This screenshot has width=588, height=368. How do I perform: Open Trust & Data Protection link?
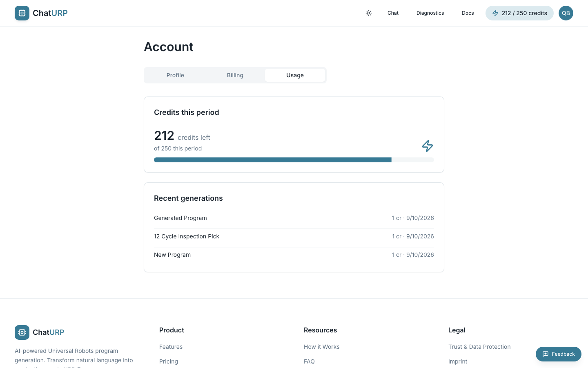point(479,347)
